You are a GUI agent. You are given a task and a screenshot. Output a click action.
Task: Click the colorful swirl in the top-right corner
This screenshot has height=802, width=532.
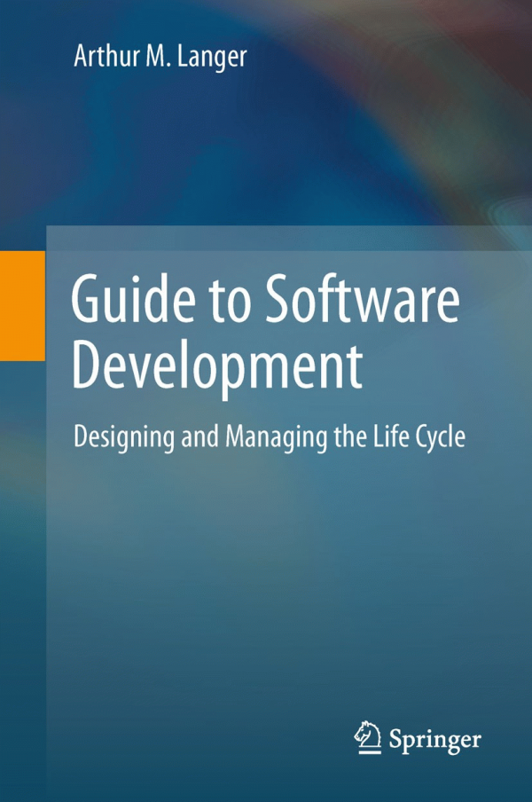(x=461, y=71)
